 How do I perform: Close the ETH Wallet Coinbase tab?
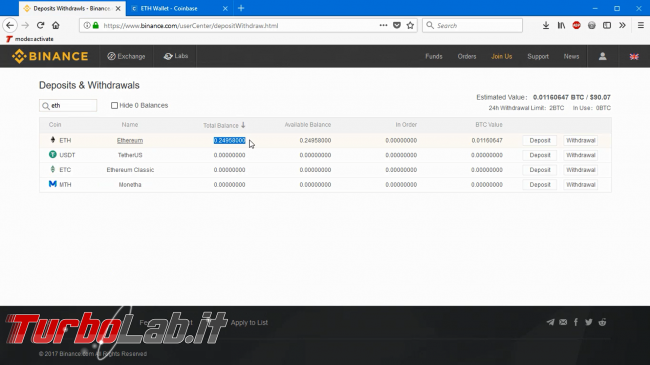(225, 8)
